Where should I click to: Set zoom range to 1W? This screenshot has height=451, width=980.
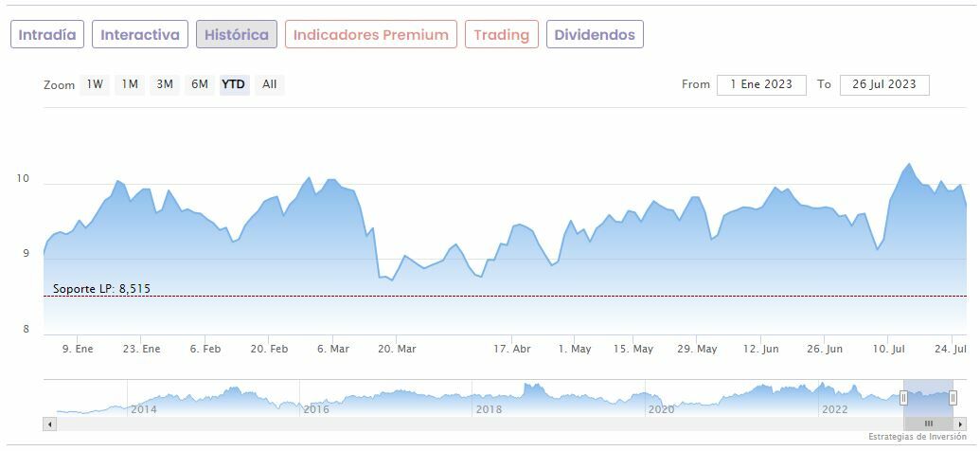click(95, 84)
